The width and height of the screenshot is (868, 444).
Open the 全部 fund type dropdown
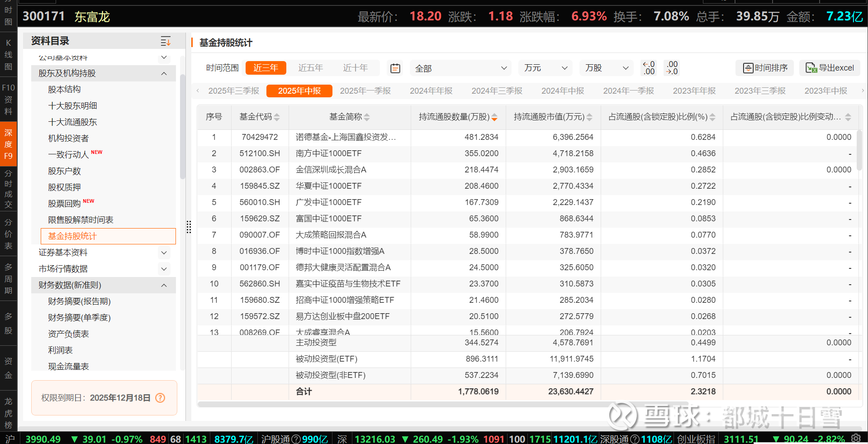[460, 68]
